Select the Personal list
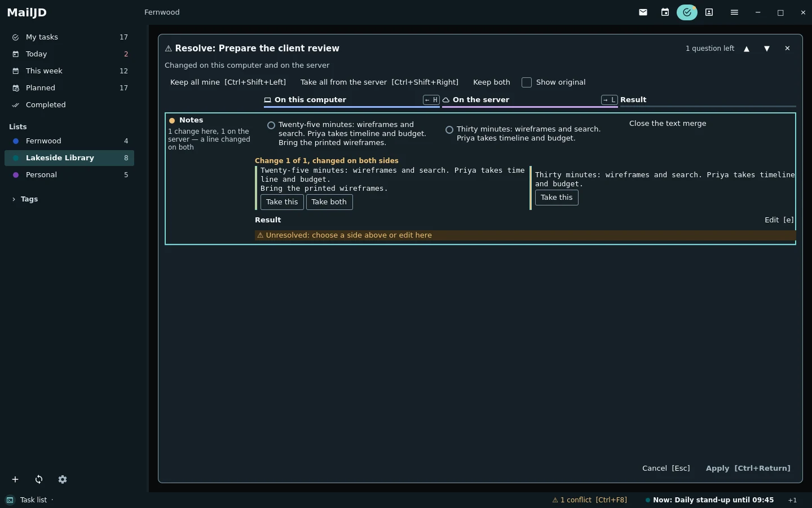812x508 pixels. click(x=70, y=175)
